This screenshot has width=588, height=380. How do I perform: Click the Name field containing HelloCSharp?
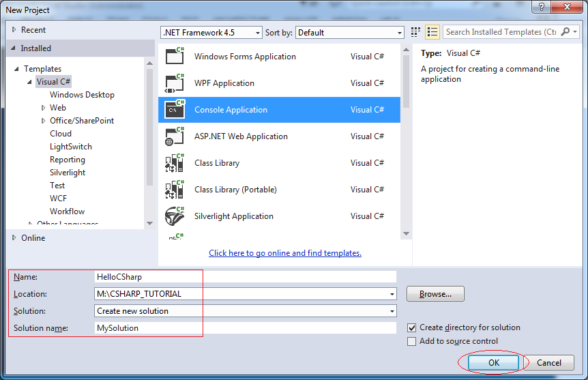246,277
